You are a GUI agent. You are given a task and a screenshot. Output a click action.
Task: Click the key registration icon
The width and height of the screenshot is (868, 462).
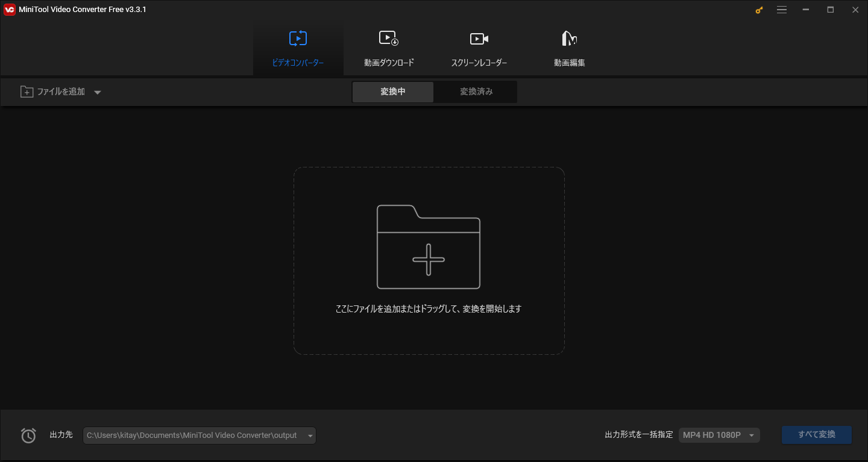[x=759, y=10]
